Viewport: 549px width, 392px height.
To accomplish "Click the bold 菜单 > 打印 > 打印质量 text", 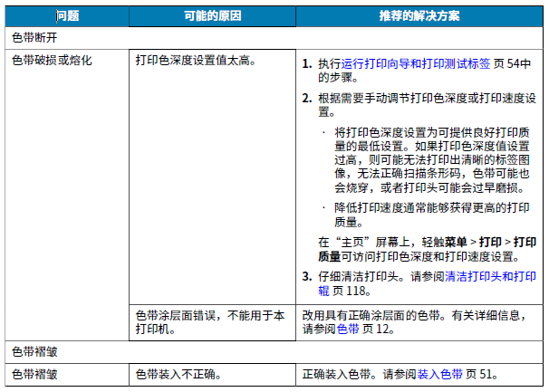I will coord(428,249).
